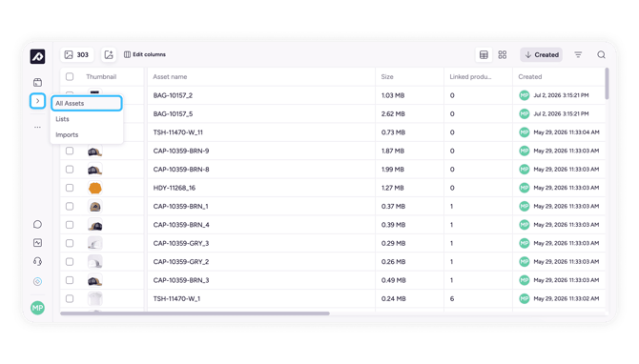Image resolution: width=639 pixels, height=364 pixels.
Task: Click the MP avatar in TSH-11470-W_11 row
Action: 525,132
